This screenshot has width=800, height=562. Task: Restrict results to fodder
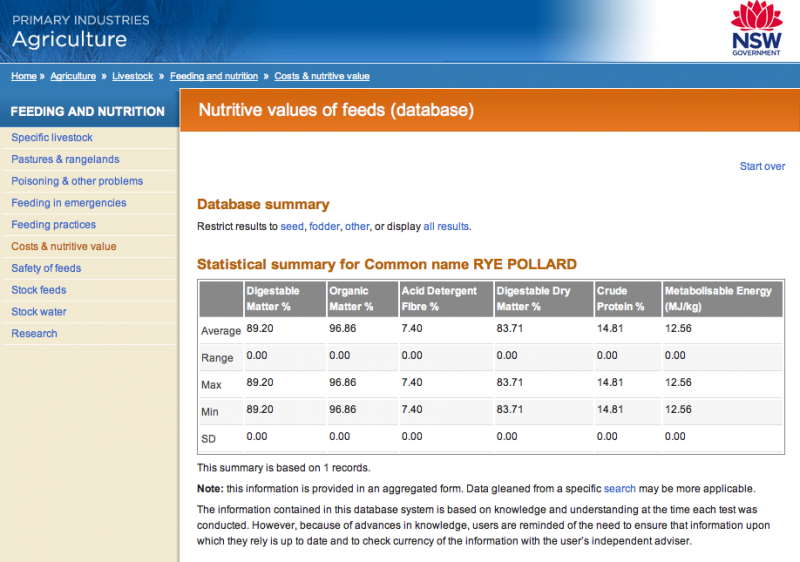324,227
